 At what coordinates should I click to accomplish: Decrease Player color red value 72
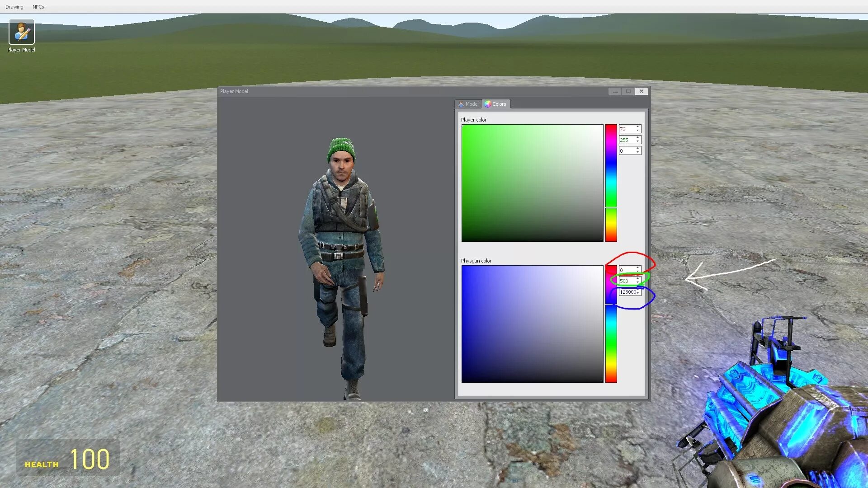pyautogui.click(x=638, y=131)
